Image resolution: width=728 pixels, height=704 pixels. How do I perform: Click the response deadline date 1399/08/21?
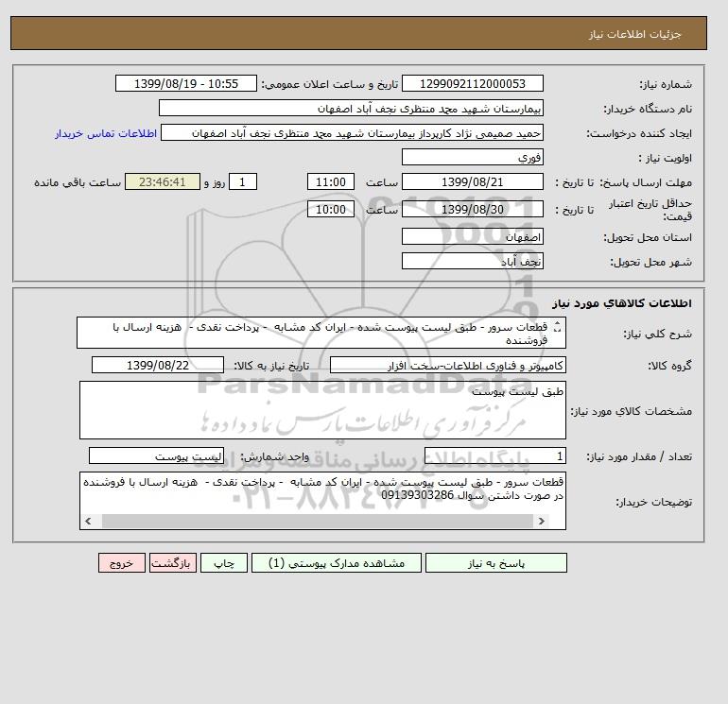click(472, 182)
